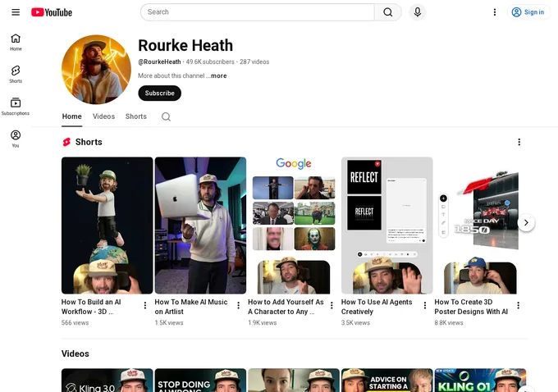Click title How To Use AI Agents Creatively

click(x=377, y=307)
